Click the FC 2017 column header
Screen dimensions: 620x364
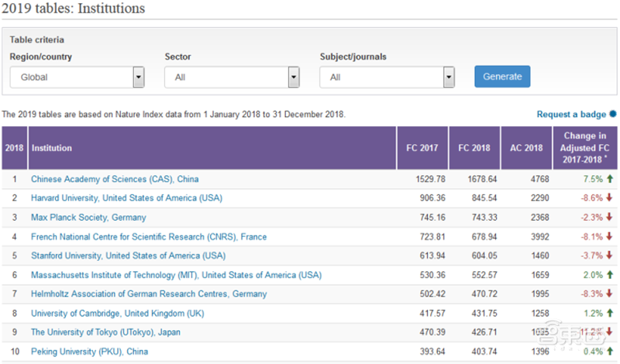(422, 148)
